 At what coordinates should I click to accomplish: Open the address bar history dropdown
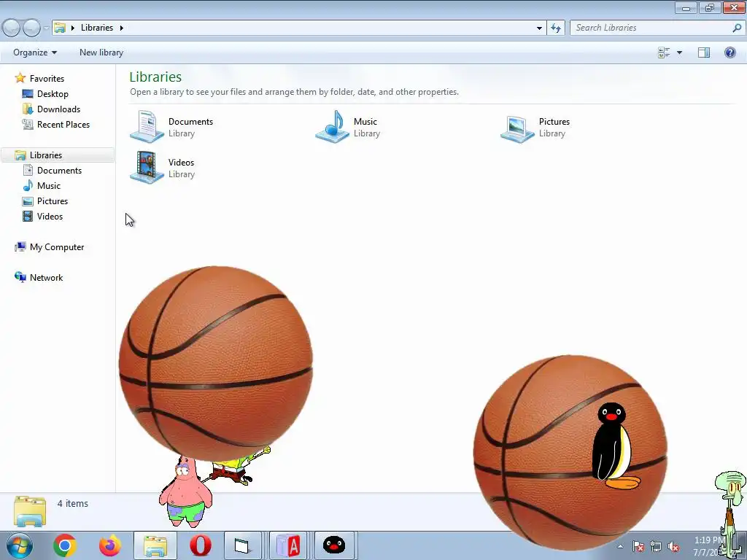pyautogui.click(x=539, y=28)
